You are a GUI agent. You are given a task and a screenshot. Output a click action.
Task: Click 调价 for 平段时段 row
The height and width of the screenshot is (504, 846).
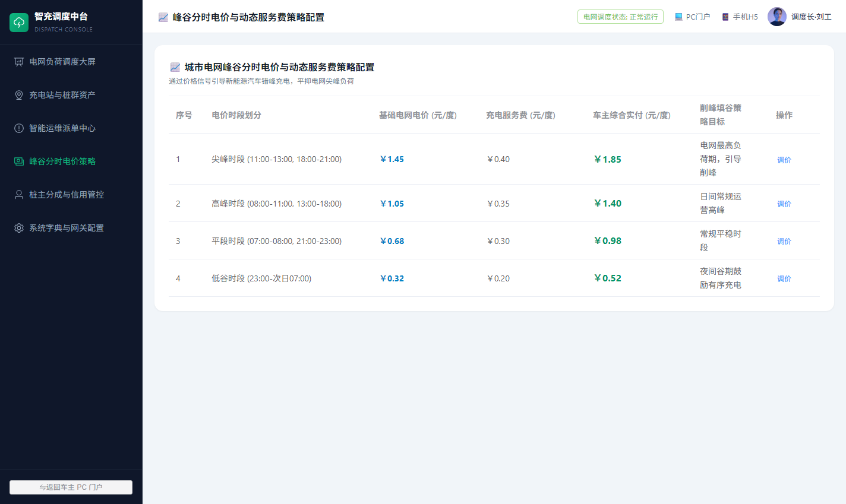(x=784, y=241)
